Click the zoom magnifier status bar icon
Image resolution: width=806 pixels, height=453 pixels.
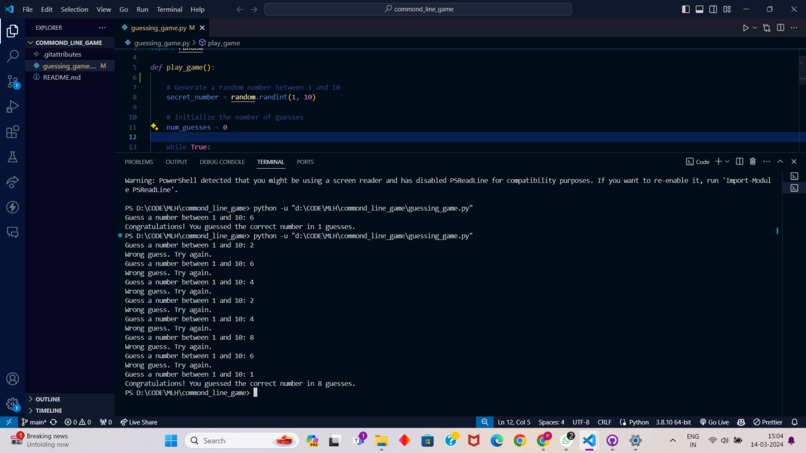coord(484,422)
